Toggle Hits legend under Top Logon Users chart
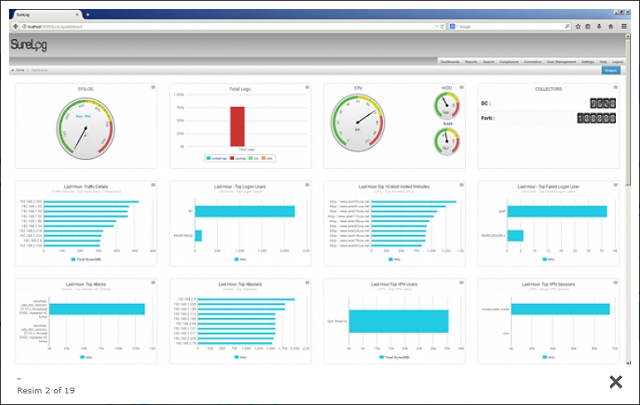640x405 pixels. click(240, 259)
